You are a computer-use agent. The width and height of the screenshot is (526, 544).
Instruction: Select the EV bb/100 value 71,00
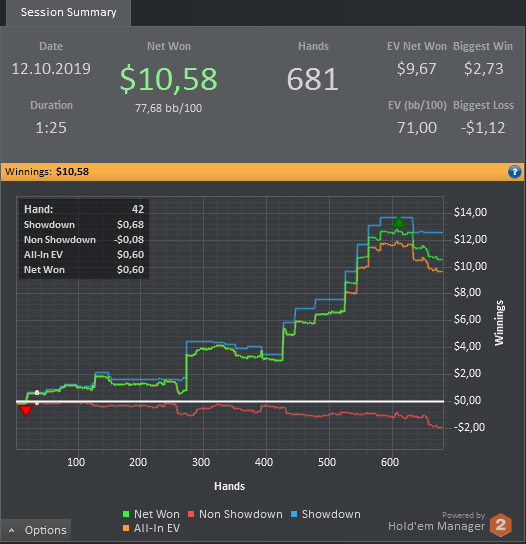[x=417, y=128]
